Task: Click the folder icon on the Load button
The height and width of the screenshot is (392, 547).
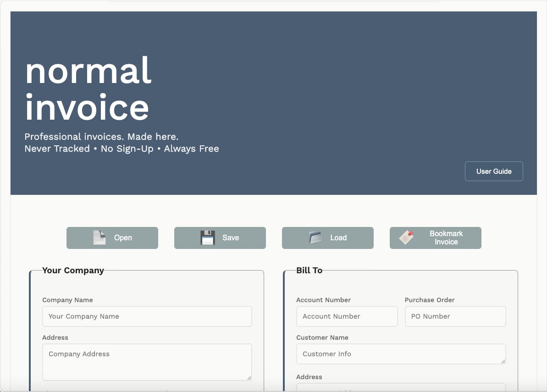Action: point(315,237)
